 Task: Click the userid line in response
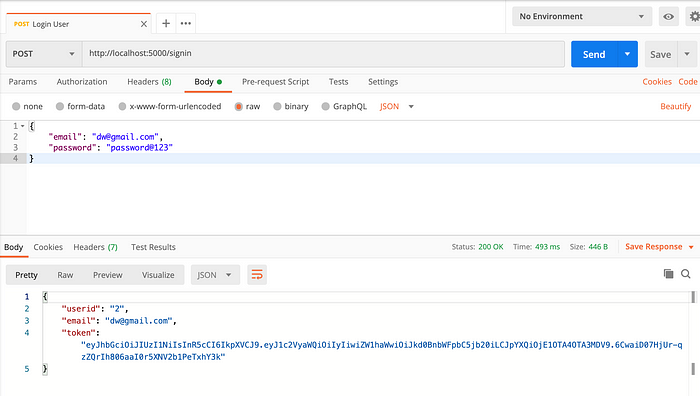coord(95,309)
